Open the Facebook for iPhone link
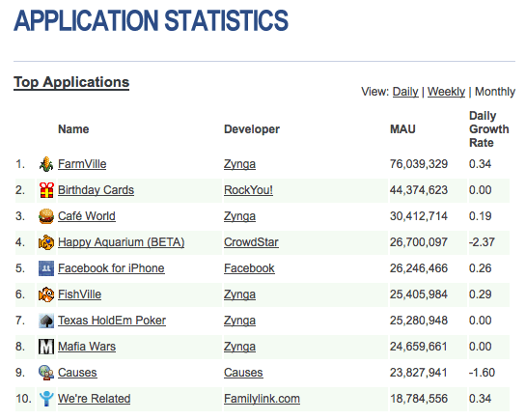This screenshot has width=526, height=420. click(111, 268)
